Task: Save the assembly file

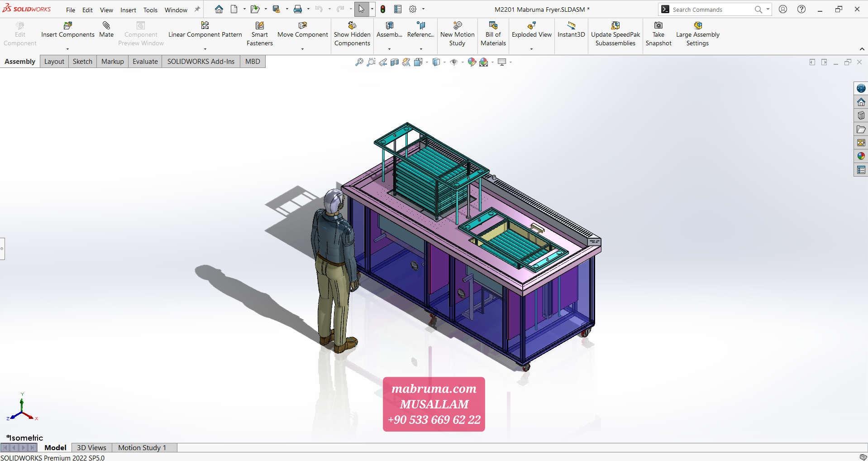Action: (276, 9)
